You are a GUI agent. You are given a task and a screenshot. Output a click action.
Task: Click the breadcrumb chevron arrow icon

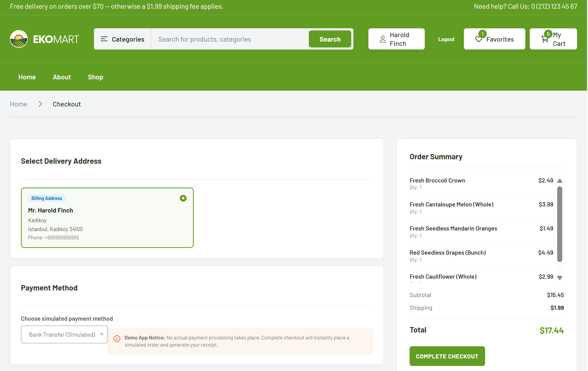40,104
